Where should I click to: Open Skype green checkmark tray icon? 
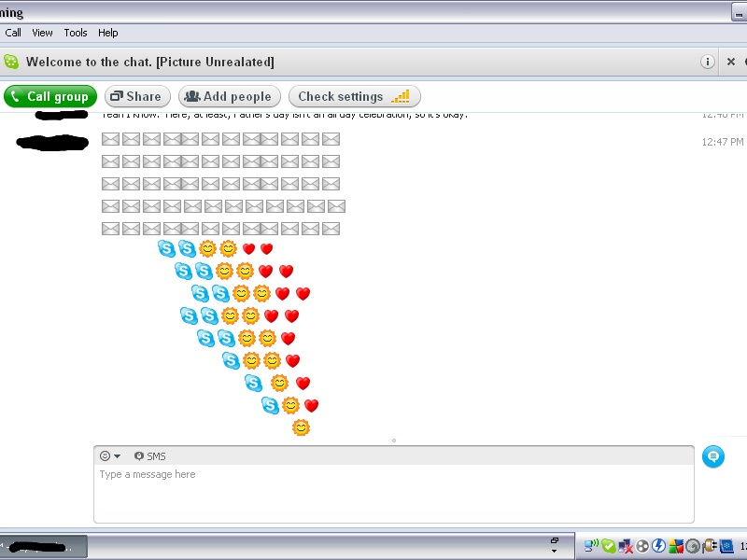pos(608,546)
